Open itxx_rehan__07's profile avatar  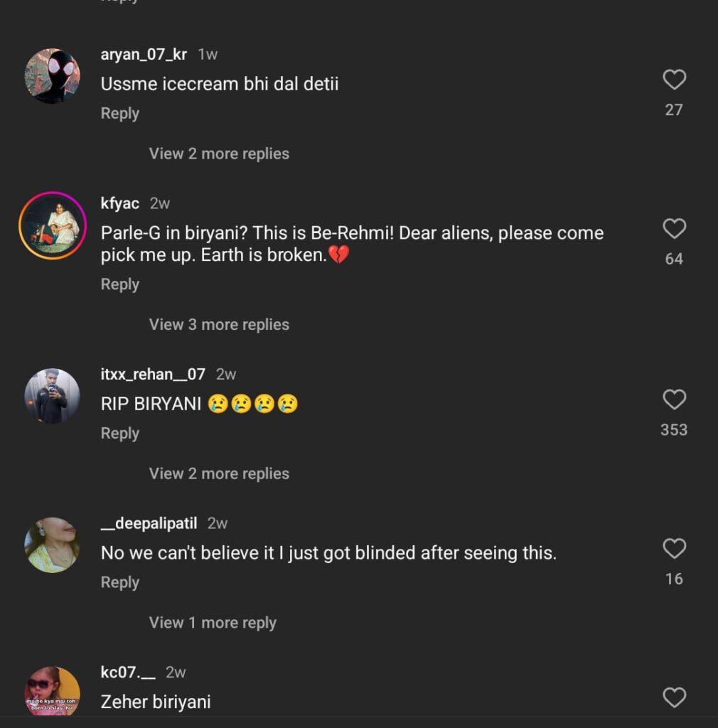pyautogui.click(x=52, y=396)
